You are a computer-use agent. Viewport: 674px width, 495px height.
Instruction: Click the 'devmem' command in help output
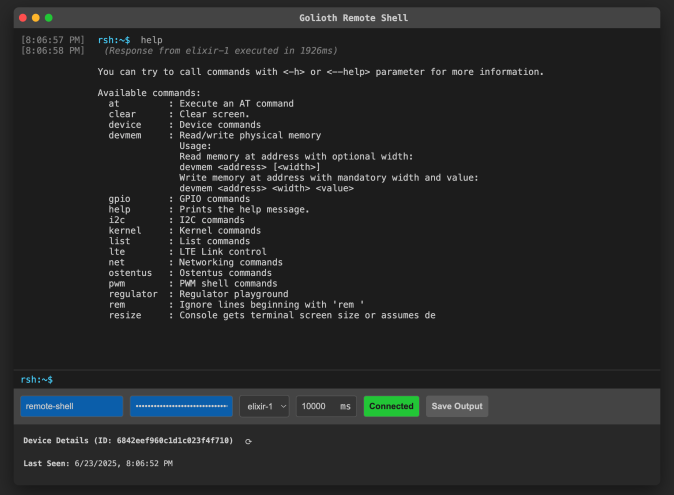pos(125,135)
